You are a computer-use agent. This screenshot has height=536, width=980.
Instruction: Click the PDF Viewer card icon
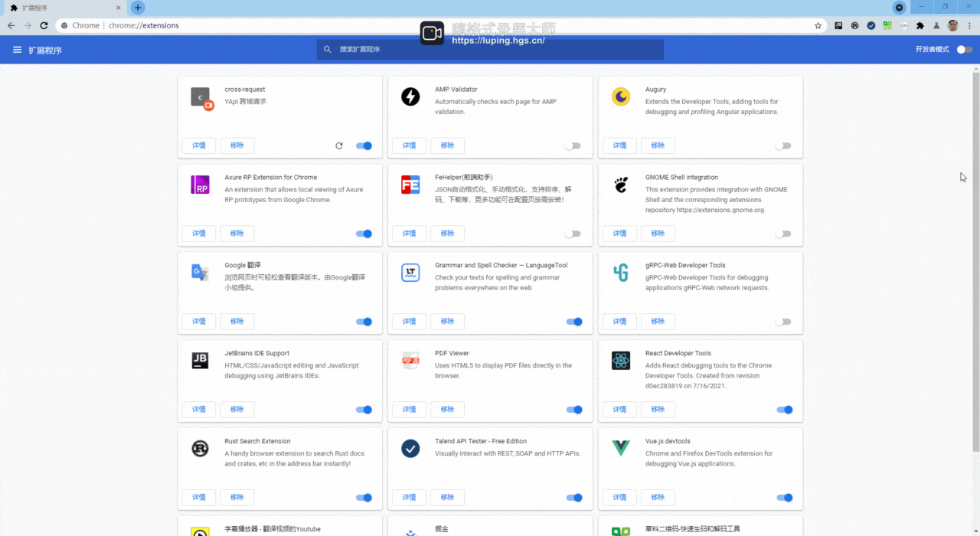pos(410,361)
